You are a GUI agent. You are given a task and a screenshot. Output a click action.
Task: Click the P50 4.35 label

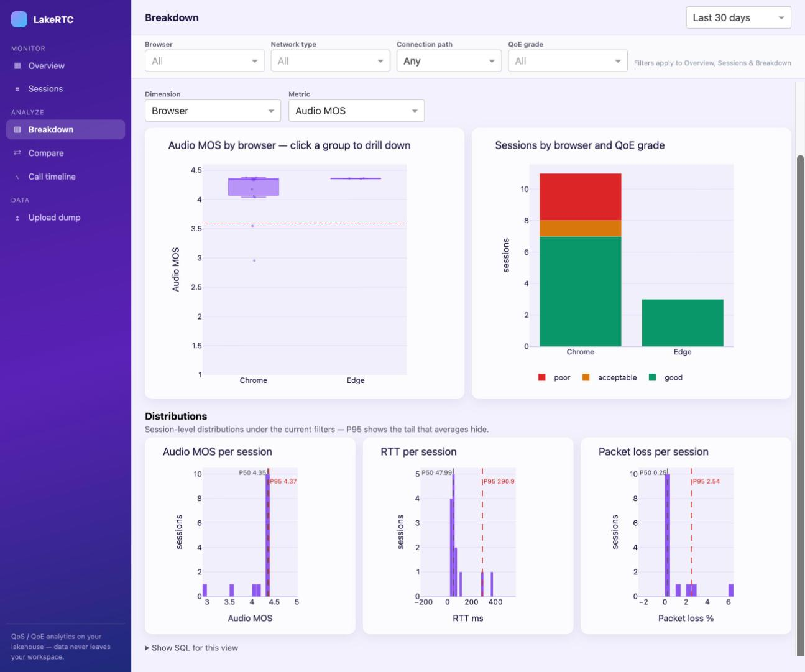pyautogui.click(x=252, y=472)
